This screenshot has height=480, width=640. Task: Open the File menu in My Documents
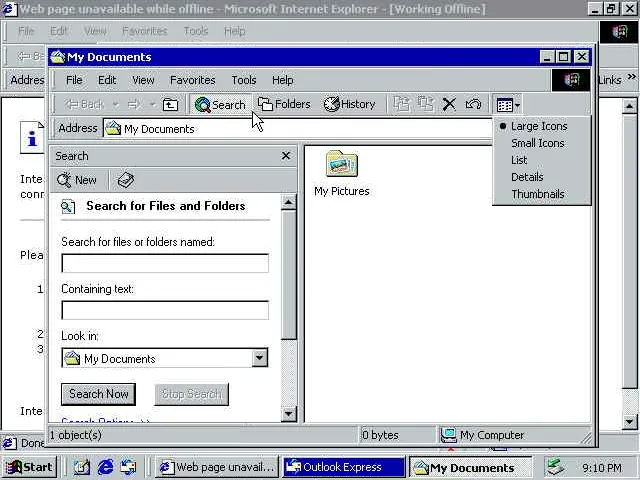[74, 80]
